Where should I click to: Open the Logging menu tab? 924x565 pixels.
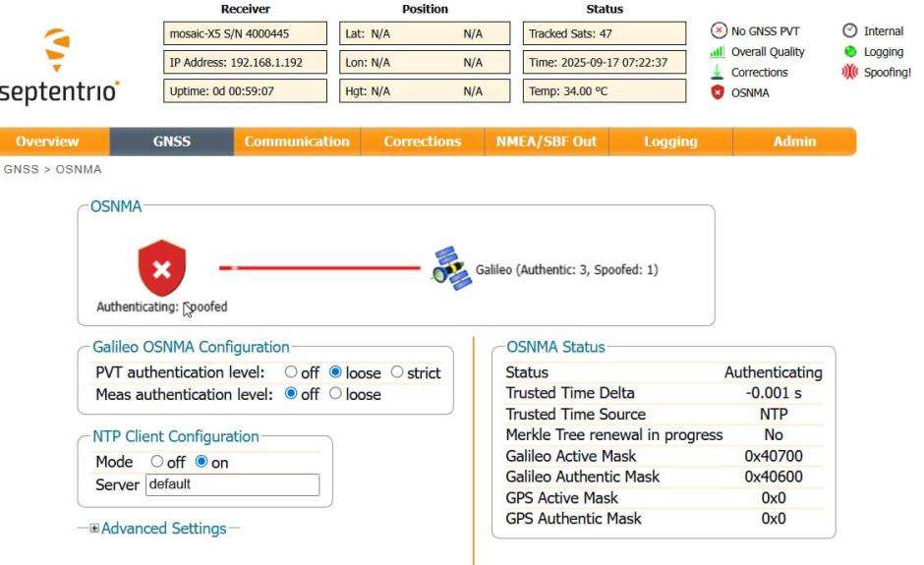pos(670,141)
